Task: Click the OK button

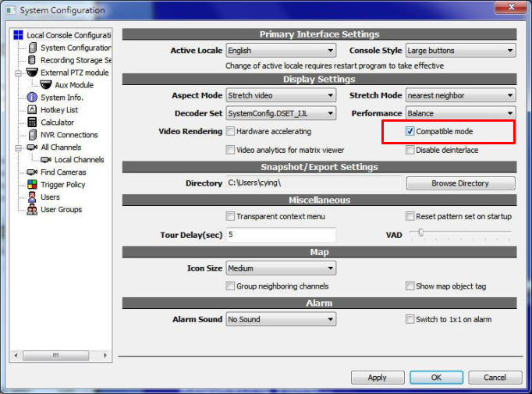Action: click(436, 378)
